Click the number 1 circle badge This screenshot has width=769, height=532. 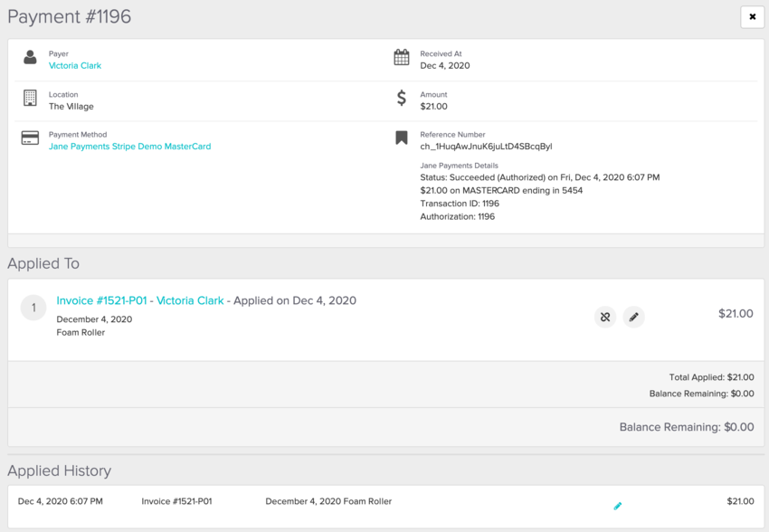(33, 308)
